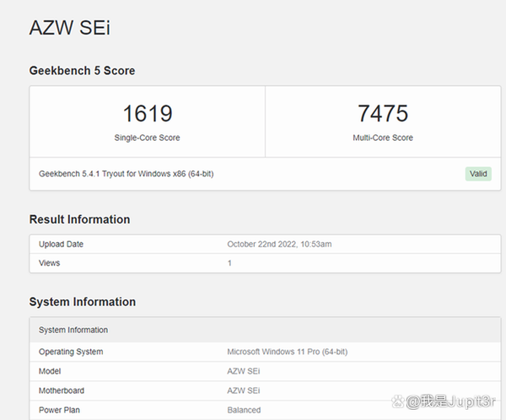Viewport: 506px width, 420px height.
Task: Click the Geekbench 5 Score heading
Action: pos(82,71)
